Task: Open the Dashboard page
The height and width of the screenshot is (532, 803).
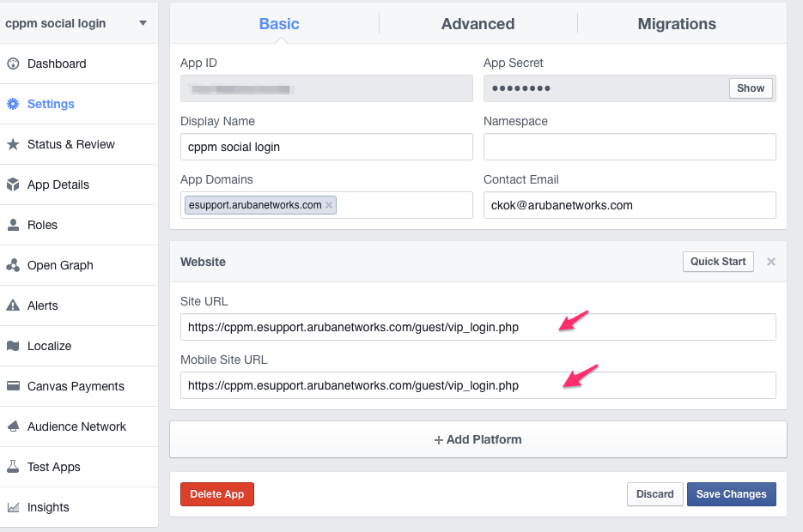Action: click(79, 63)
